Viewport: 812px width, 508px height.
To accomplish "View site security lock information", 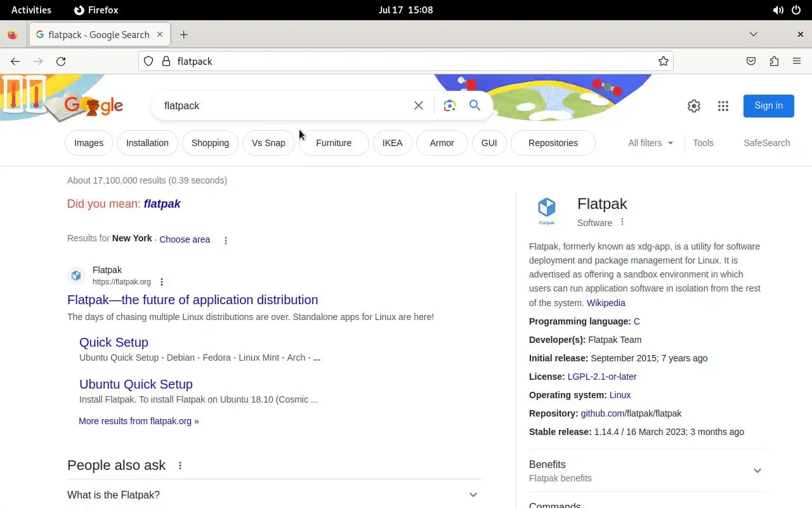I will [x=166, y=62].
